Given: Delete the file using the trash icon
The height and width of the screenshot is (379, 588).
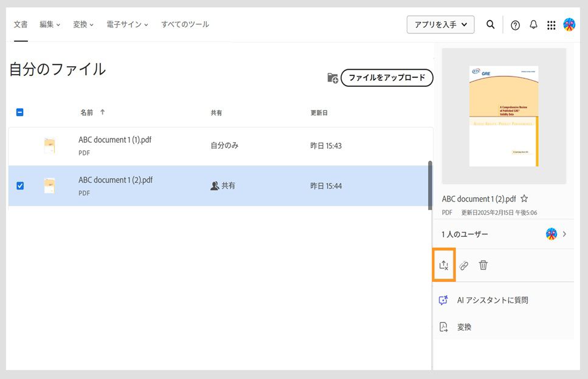Looking at the screenshot, I should [483, 265].
